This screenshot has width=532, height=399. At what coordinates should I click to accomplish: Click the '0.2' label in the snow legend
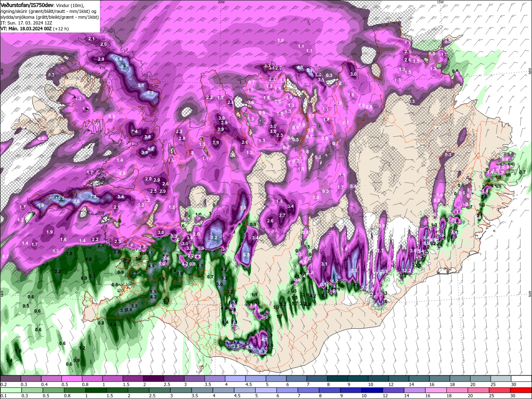coord(4,384)
